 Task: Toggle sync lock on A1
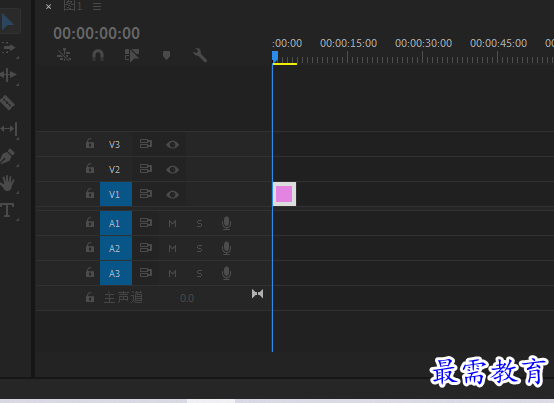coord(146,223)
